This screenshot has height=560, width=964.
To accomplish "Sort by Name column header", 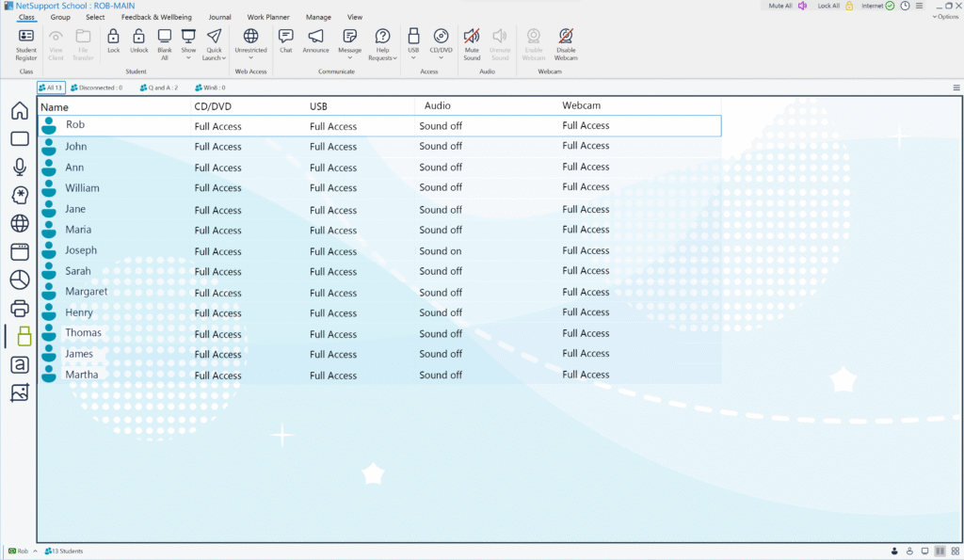I will [x=54, y=106].
